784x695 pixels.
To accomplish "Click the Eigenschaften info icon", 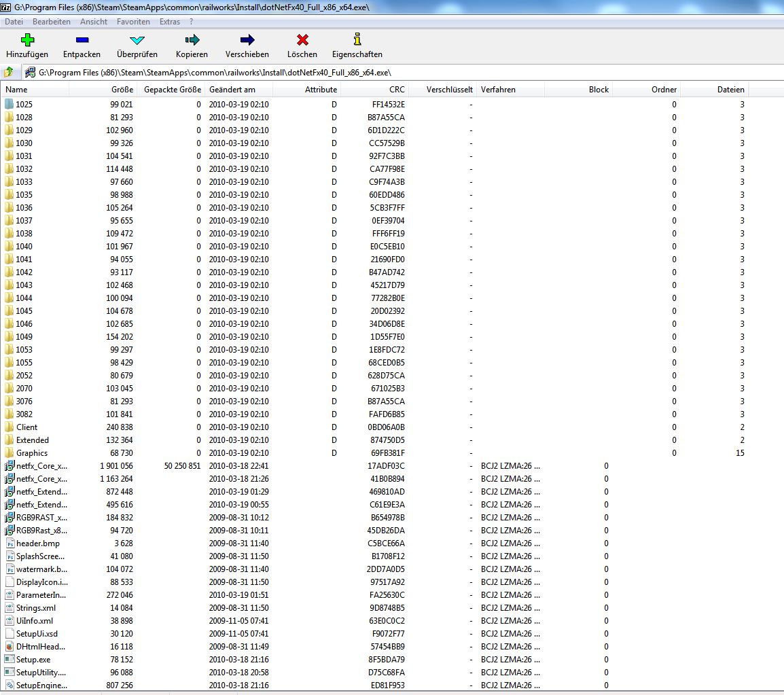I will click(357, 39).
